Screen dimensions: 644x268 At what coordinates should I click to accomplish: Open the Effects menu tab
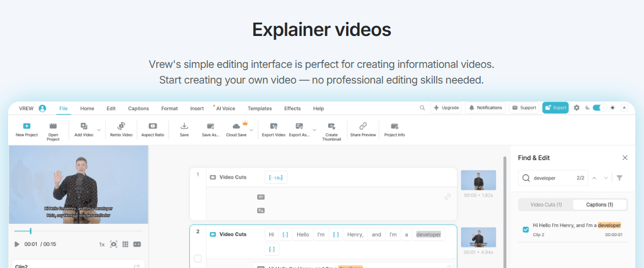[293, 108]
